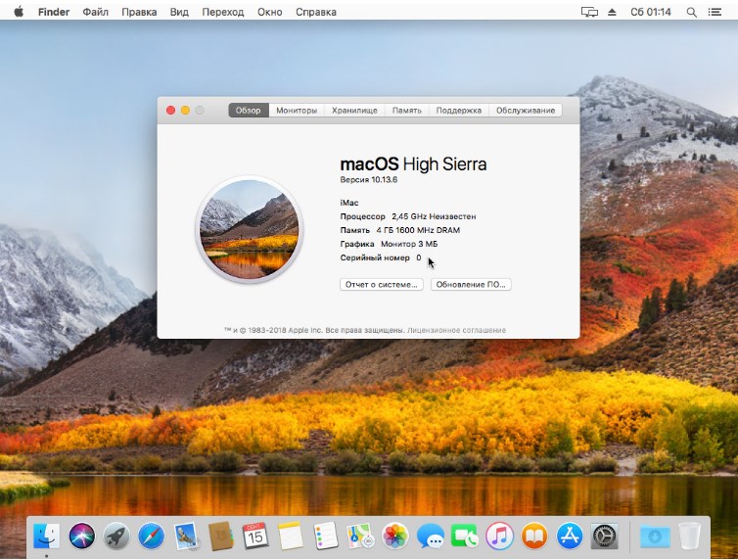The height and width of the screenshot is (560, 738).
Task: Open Launchpad rocket icon
Action: pyautogui.click(x=116, y=536)
